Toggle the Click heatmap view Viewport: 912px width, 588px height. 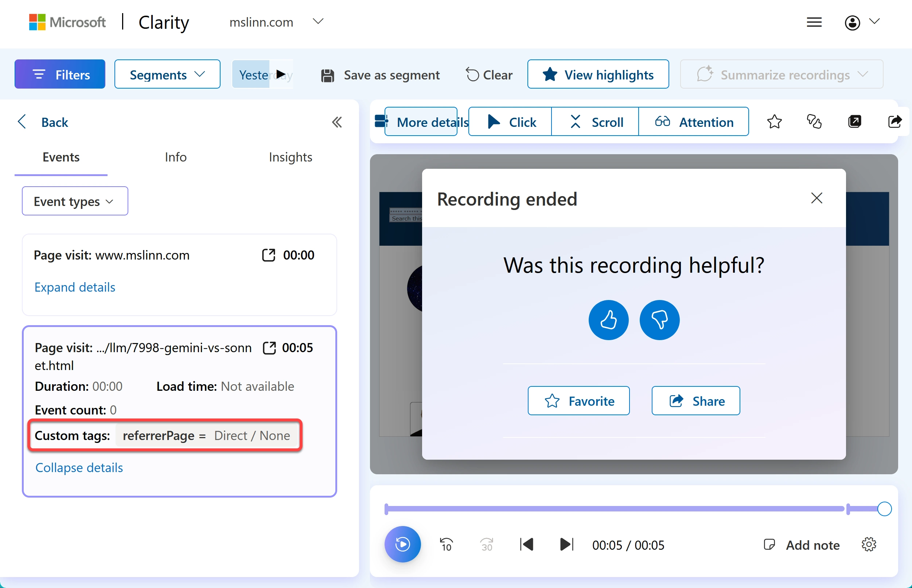pos(510,121)
